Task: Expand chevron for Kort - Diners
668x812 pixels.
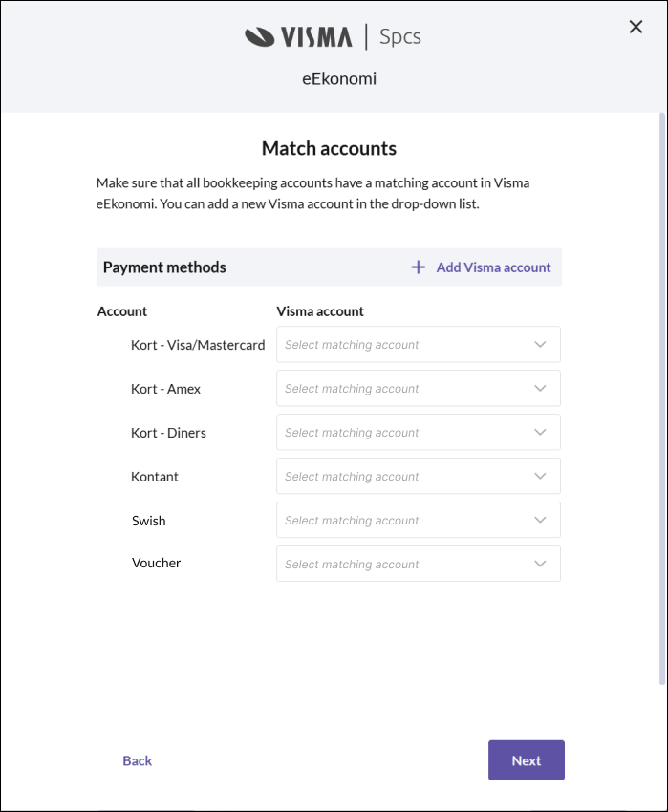Action: click(x=540, y=432)
